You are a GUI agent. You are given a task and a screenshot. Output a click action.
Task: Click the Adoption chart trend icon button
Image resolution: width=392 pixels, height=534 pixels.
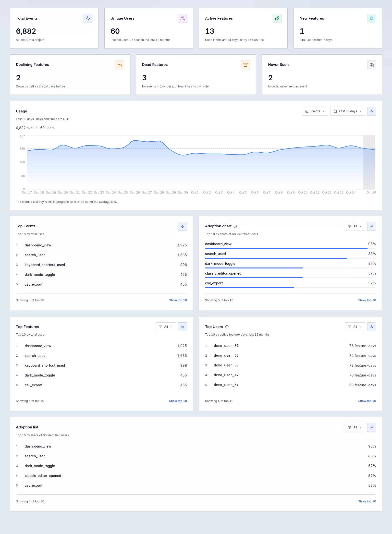coord(372,226)
